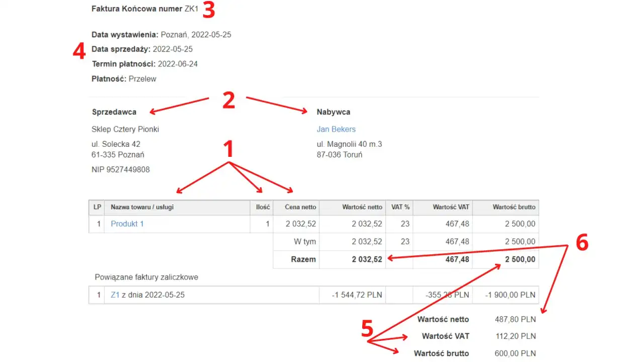Open linked advance invoice Z1
644x362 pixels.
115,295
